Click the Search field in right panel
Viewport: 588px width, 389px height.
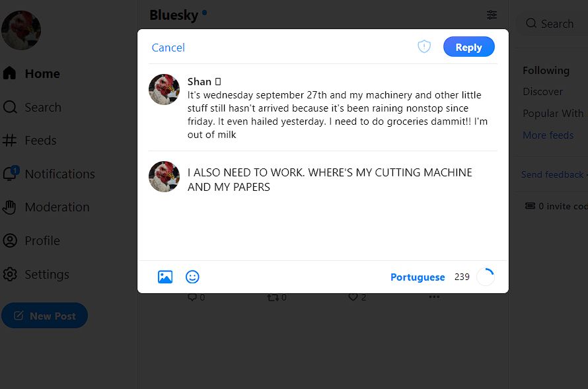tap(552, 24)
